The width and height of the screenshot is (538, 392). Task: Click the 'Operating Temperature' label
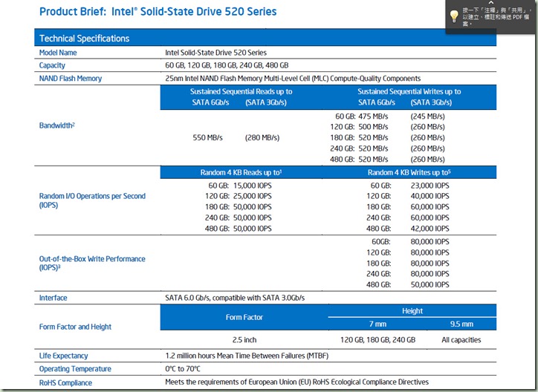75,369
